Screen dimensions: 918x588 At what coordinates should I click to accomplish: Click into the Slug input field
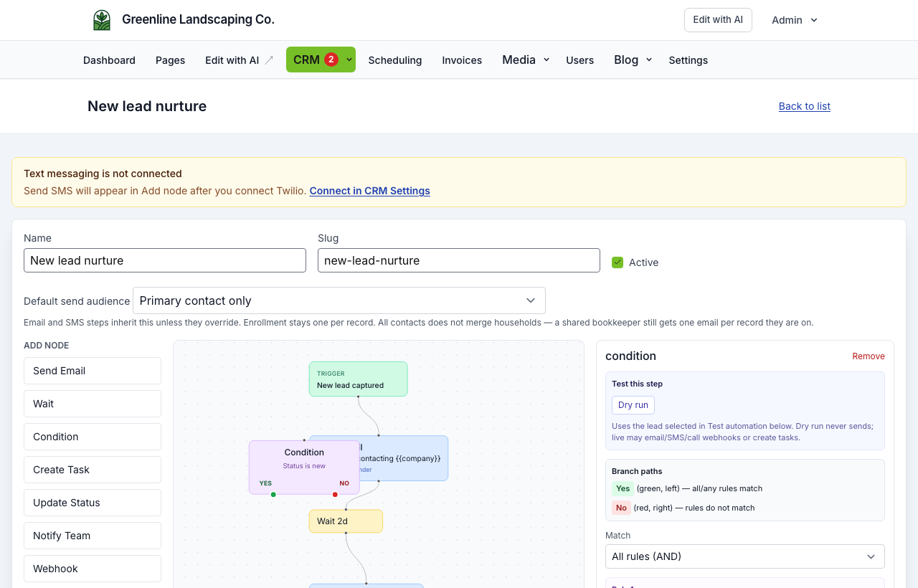tap(459, 260)
